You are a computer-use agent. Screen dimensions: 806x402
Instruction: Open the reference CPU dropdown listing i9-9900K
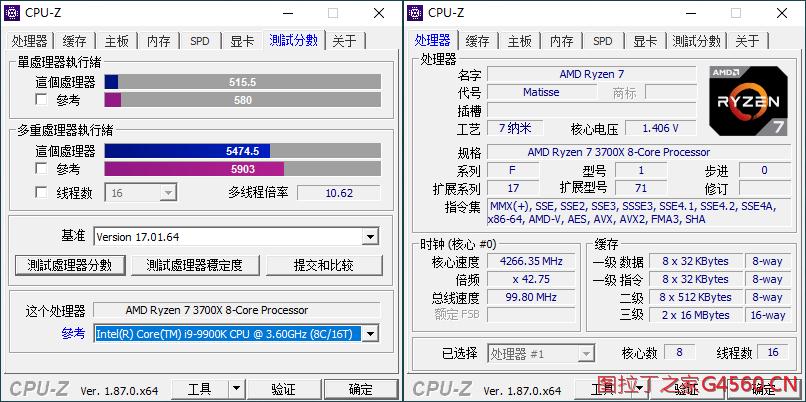coord(370,334)
